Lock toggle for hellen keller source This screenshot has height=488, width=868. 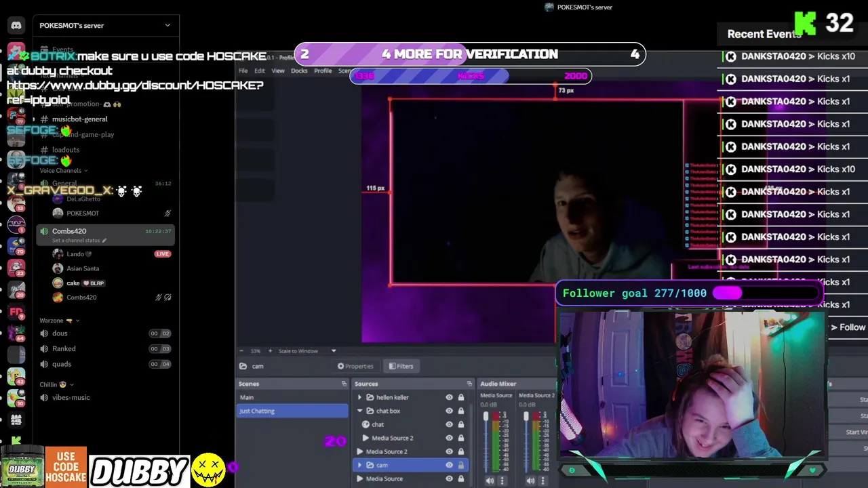(461, 397)
